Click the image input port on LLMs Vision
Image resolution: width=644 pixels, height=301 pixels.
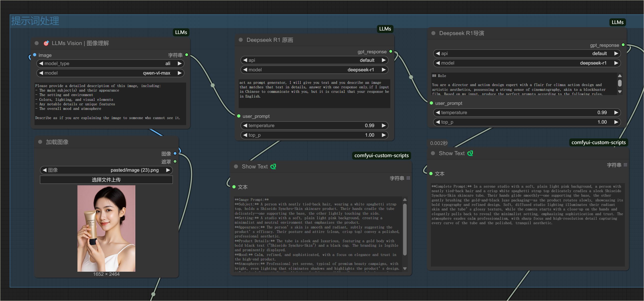(35, 55)
